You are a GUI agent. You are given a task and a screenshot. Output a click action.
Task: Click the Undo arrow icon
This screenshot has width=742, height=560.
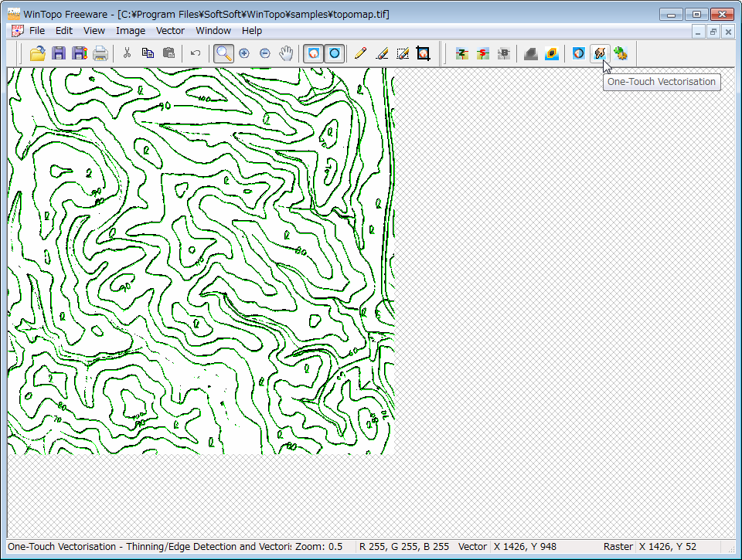[x=196, y=53]
